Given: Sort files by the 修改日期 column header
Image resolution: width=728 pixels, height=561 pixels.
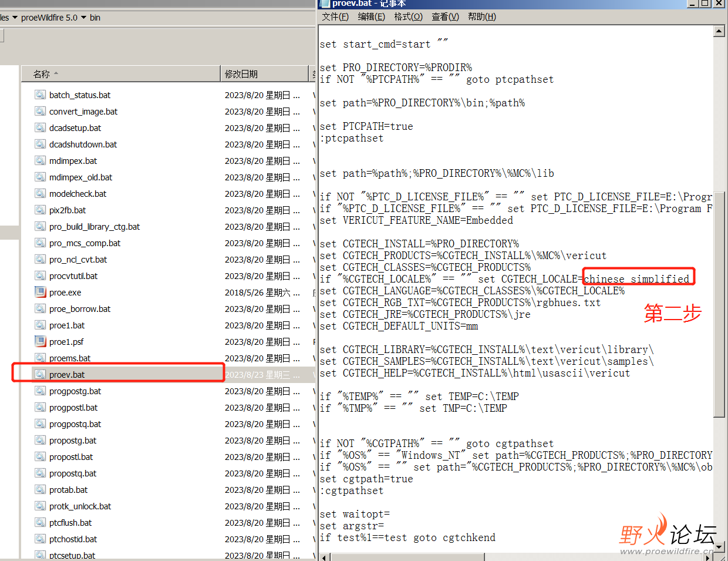Looking at the screenshot, I should (x=265, y=74).
